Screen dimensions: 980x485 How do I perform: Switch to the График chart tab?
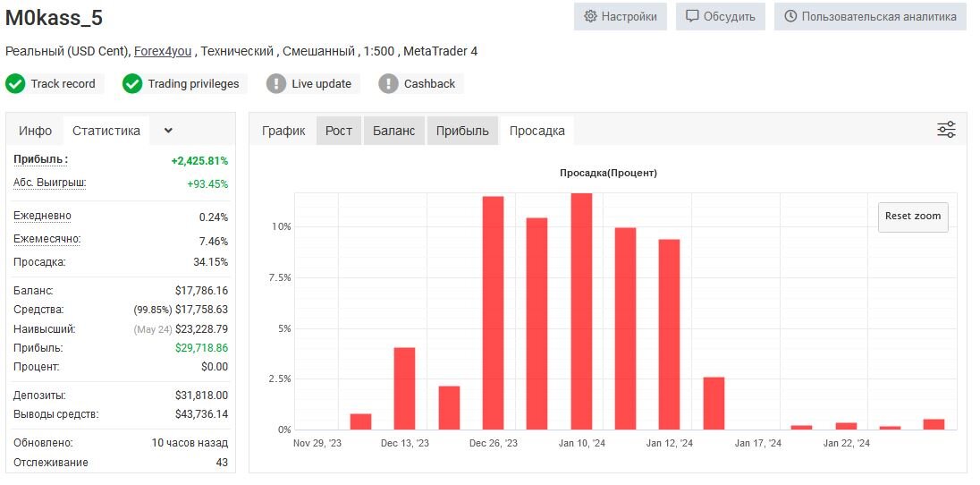[x=283, y=131]
